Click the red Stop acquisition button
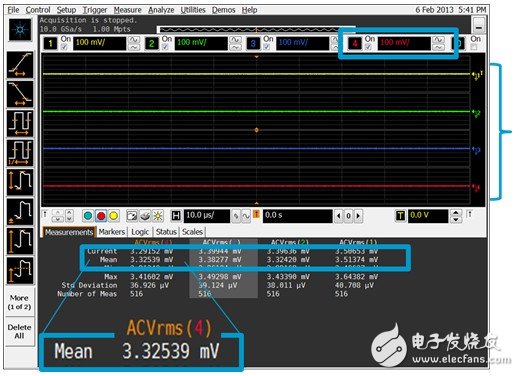Image resolution: width=519 pixels, height=376 pixels. (101, 216)
